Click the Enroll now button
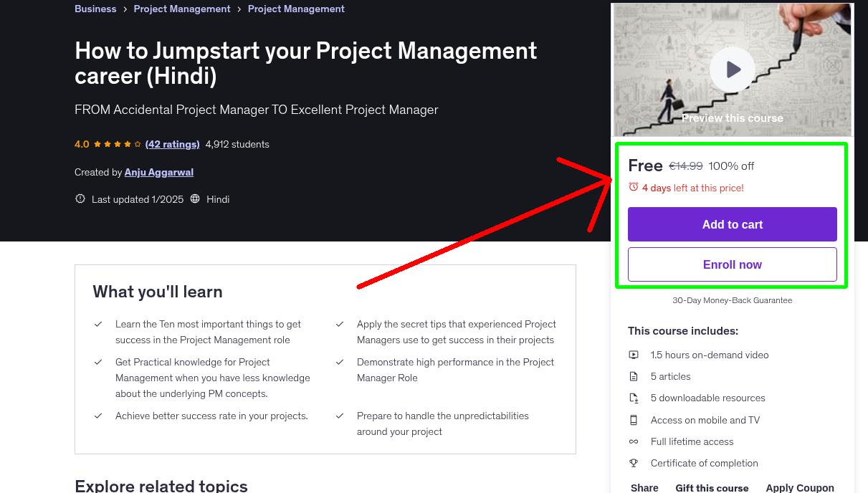 (x=732, y=264)
